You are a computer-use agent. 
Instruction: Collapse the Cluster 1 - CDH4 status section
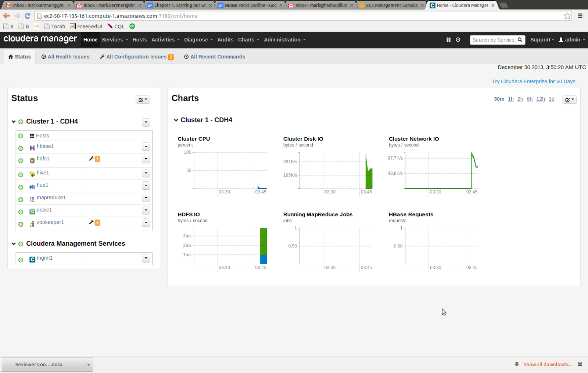(x=14, y=122)
